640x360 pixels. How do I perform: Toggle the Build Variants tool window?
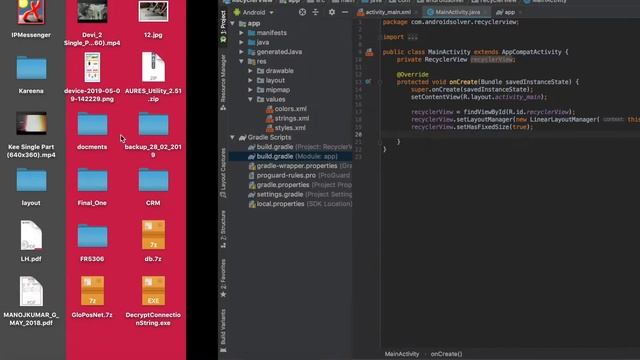(x=223, y=330)
